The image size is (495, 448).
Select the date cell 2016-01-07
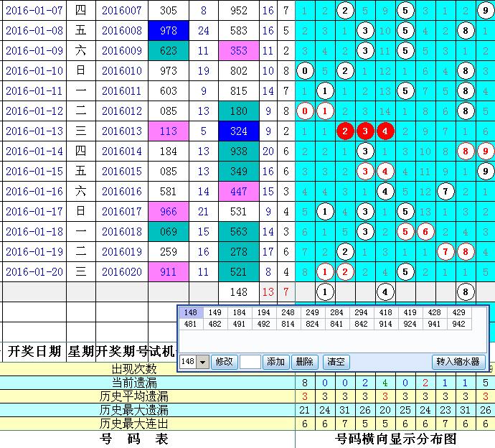coord(34,11)
